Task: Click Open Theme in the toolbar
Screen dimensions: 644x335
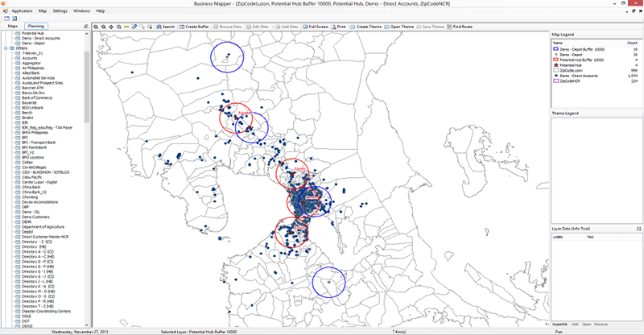Action: tap(398, 27)
